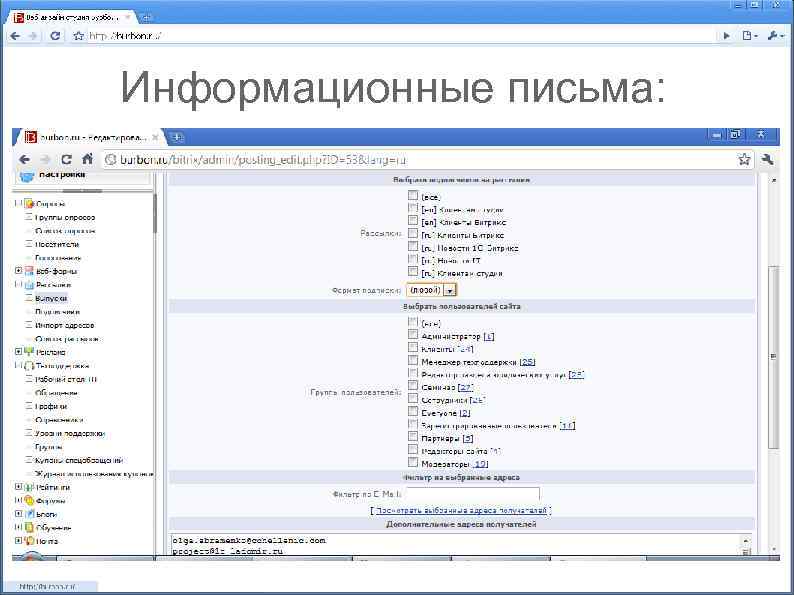Click the Реклама section icon

point(29,352)
